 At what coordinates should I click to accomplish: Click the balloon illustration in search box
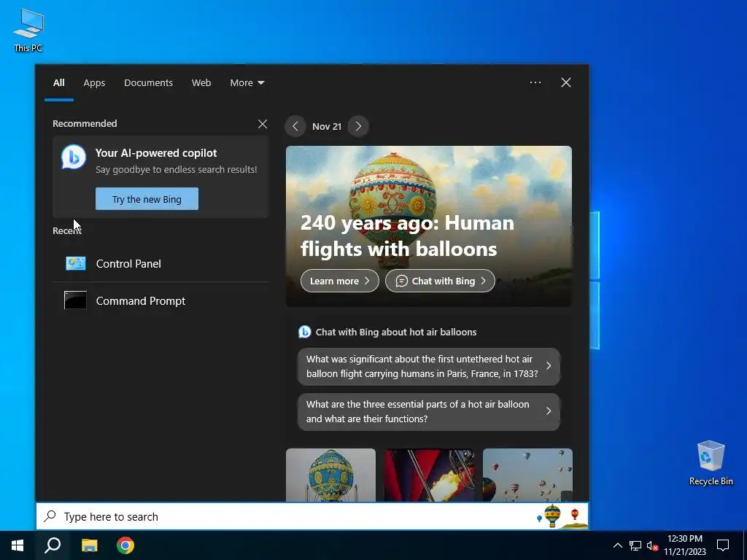pyautogui.click(x=561, y=516)
